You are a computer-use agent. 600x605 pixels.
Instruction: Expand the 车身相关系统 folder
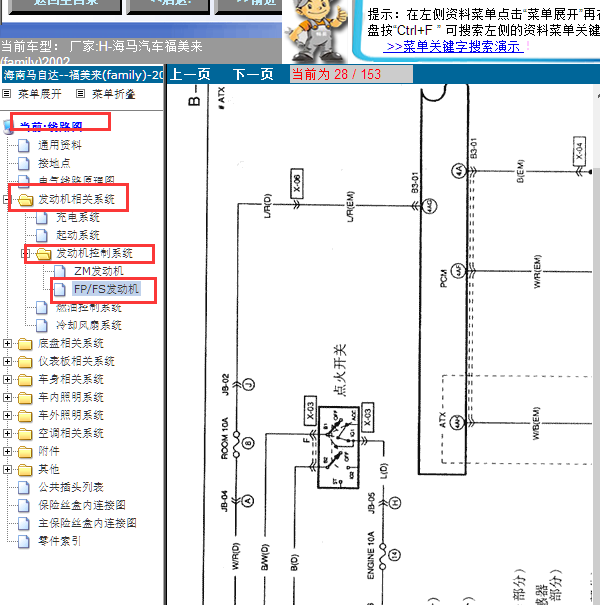[x=7, y=379]
